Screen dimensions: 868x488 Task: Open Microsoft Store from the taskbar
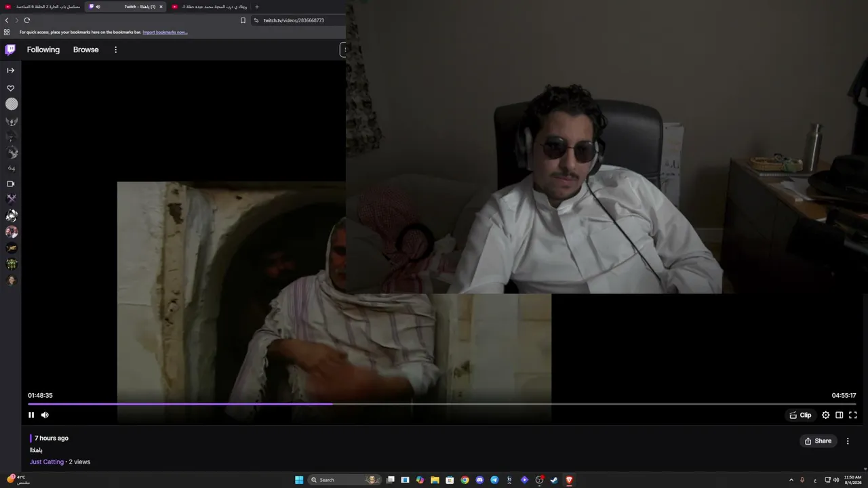click(x=450, y=480)
